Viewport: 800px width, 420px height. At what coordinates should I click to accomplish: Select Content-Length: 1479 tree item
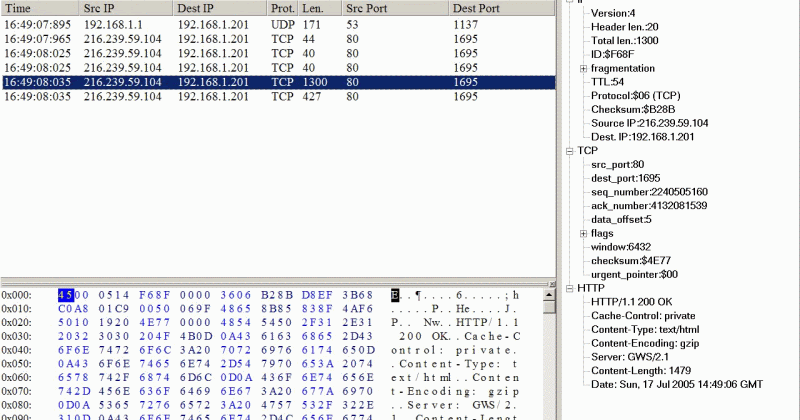tap(641, 372)
